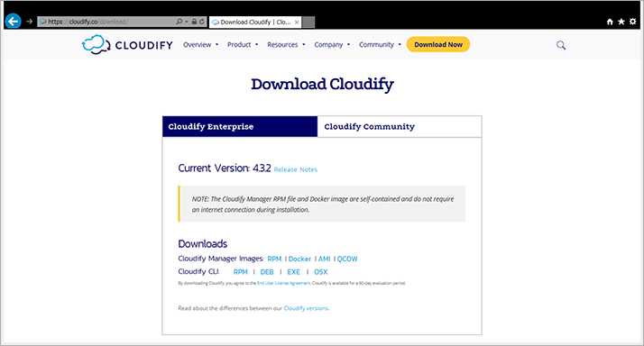Expand the Company menu

click(332, 45)
